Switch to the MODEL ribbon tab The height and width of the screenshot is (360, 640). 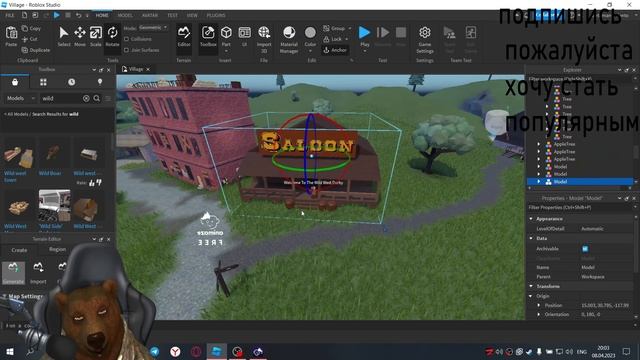[x=125, y=15]
